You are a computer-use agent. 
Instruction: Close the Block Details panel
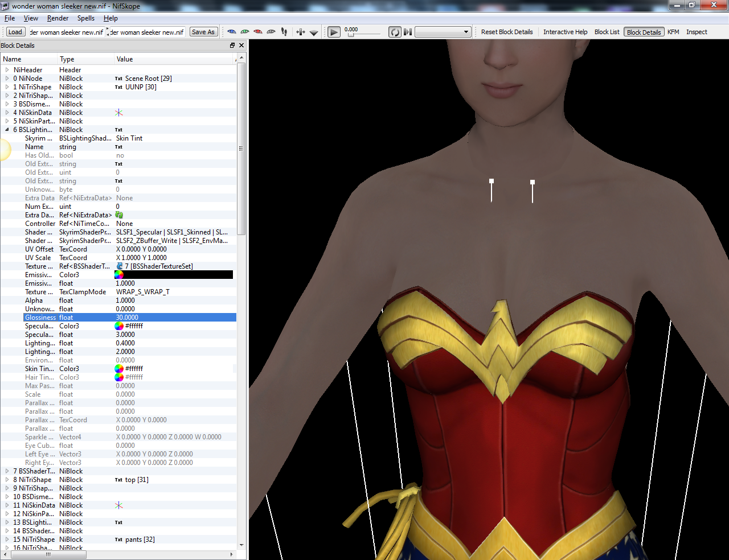click(241, 46)
